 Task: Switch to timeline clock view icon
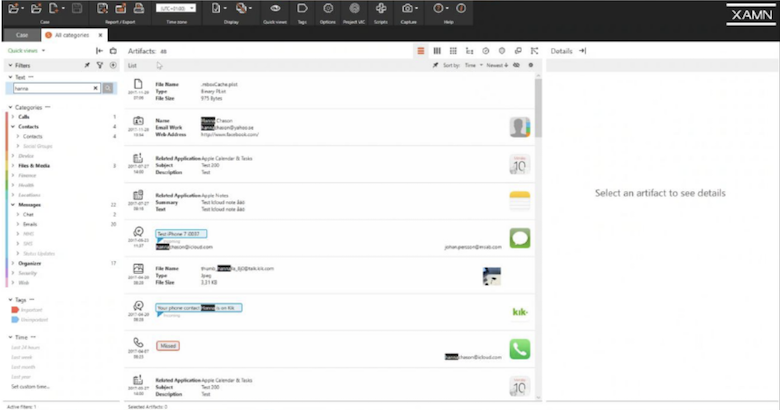click(486, 51)
